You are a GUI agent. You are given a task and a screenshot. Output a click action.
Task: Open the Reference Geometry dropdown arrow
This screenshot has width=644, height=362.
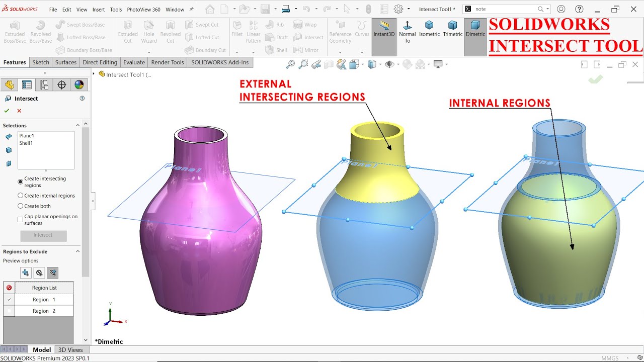pos(340,52)
